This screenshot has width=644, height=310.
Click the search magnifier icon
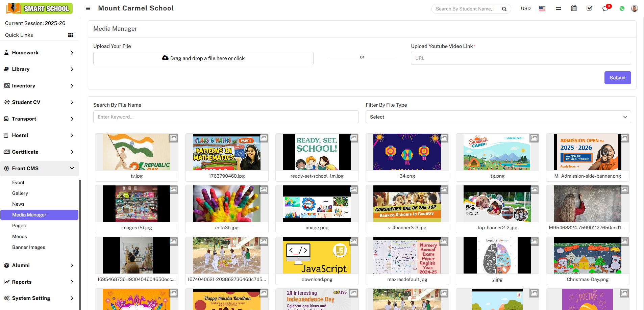coord(504,9)
